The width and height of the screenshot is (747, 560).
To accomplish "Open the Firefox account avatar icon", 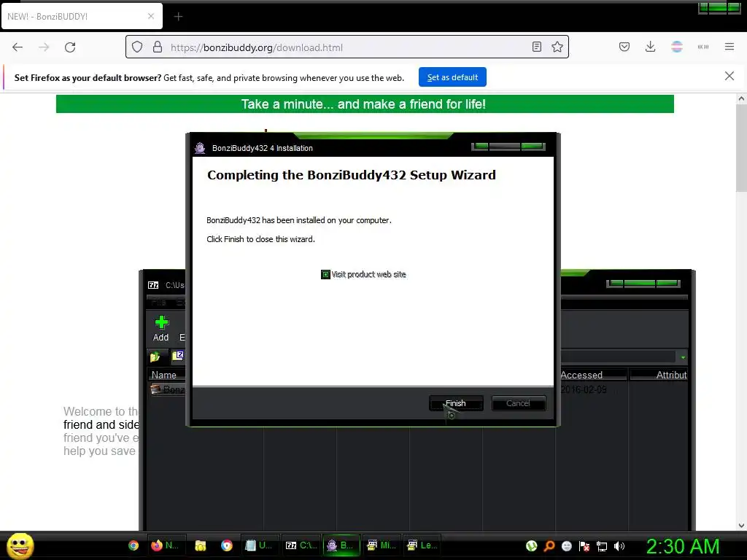I will [x=677, y=47].
